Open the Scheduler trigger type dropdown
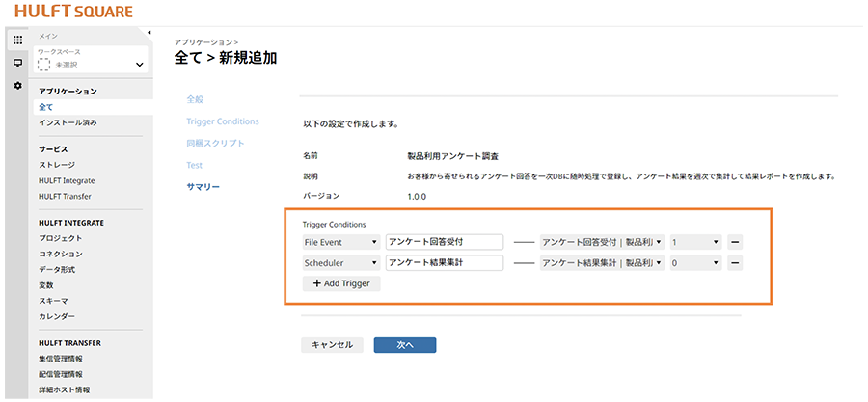The image size is (868, 402). (x=339, y=262)
